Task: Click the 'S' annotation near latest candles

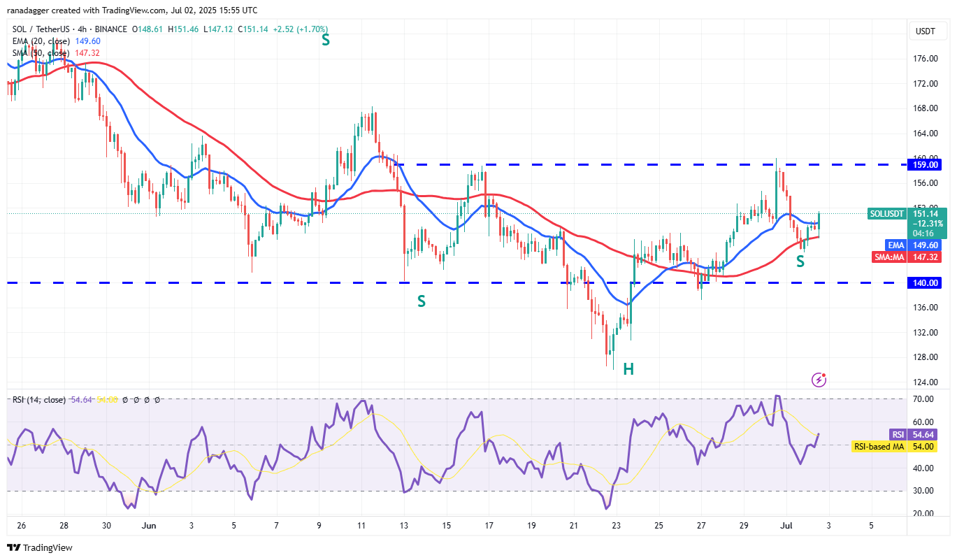Action: pyautogui.click(x=800, y=262)
